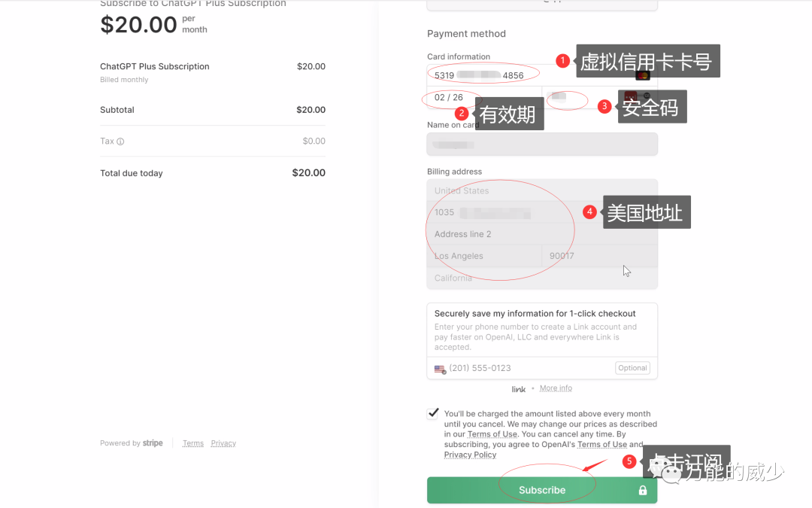This screenshot has height=508, width=812.
Task: Click the card number field starting with 5319
Action: tap(526, 75)
